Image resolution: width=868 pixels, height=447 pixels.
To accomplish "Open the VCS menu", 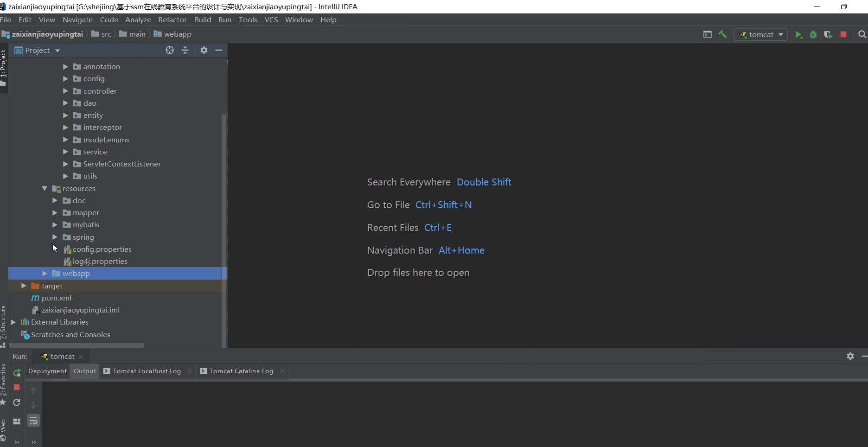I will [x=271, y=20].
